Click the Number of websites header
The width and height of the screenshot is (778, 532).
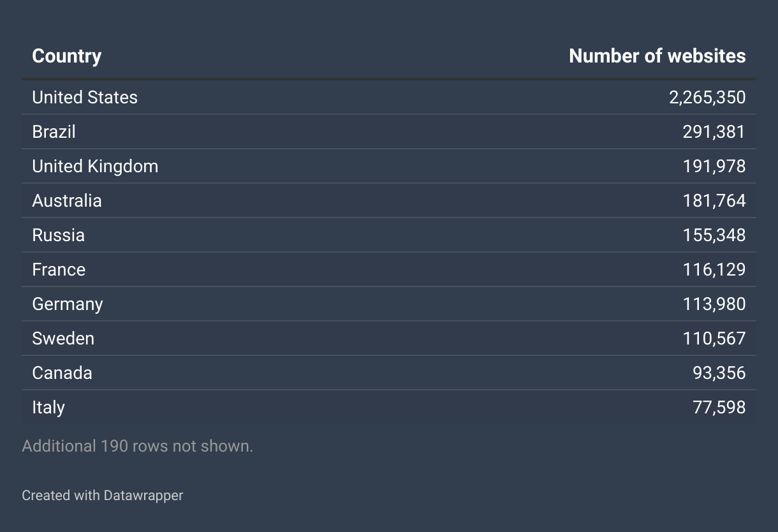click(x=657, y=56)
